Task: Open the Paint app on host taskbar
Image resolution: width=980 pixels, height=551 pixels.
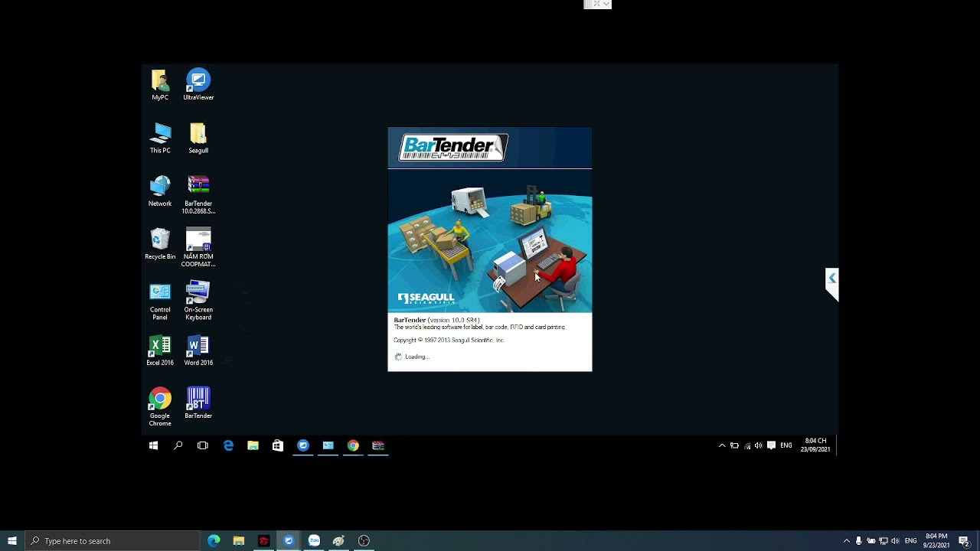Action: 338,541
